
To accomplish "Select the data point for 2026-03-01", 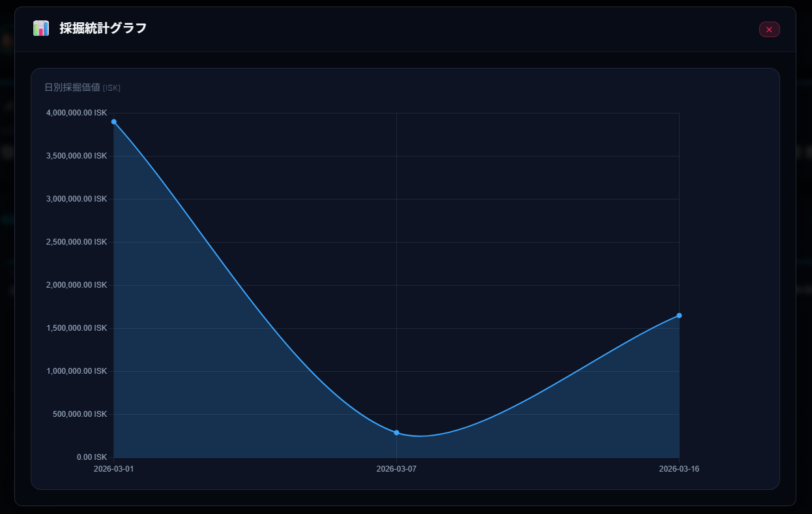I will click(x=114, y=122).
